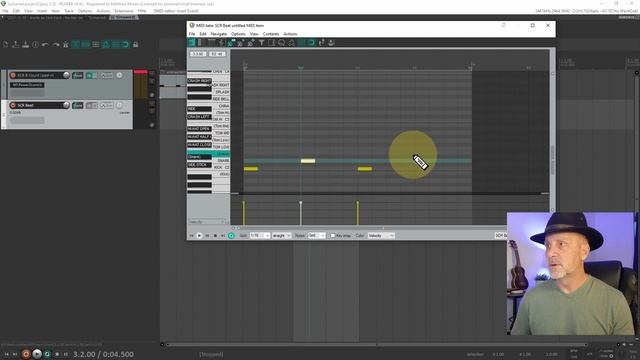
Task: Open the event filter funnel icon
Action: (x=261, y=42)
